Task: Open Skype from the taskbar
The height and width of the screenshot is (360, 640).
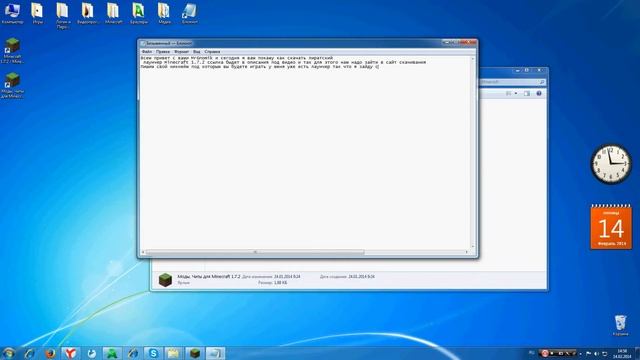Action: click(x=153, y=353)
